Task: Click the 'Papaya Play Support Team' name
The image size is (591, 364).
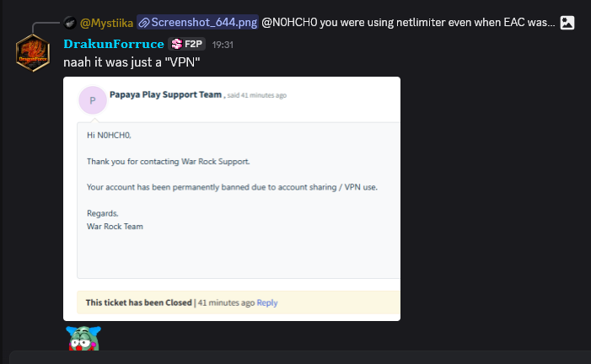Action: [165, 94]
